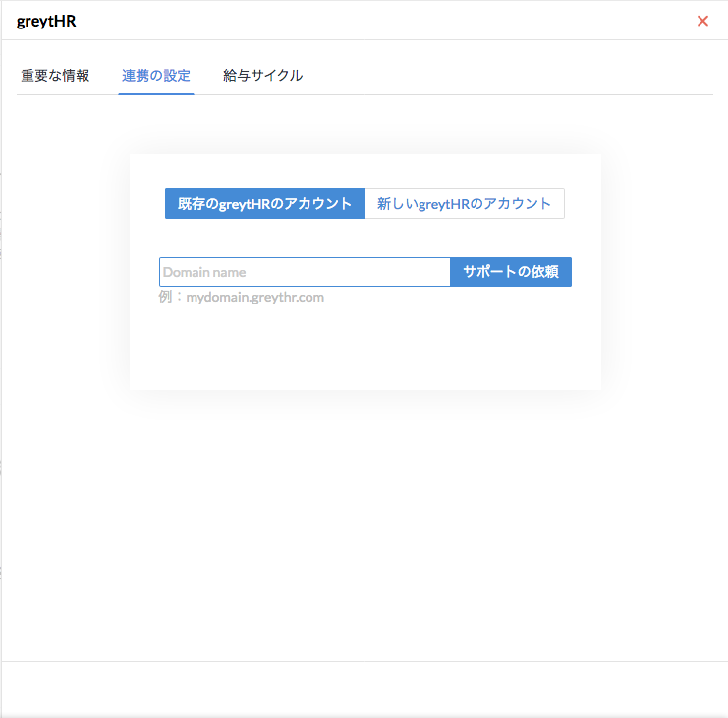Open the 重要な情報 tab
The height and width of the screenshot is (718, 728).
click(x=55, y=76)
